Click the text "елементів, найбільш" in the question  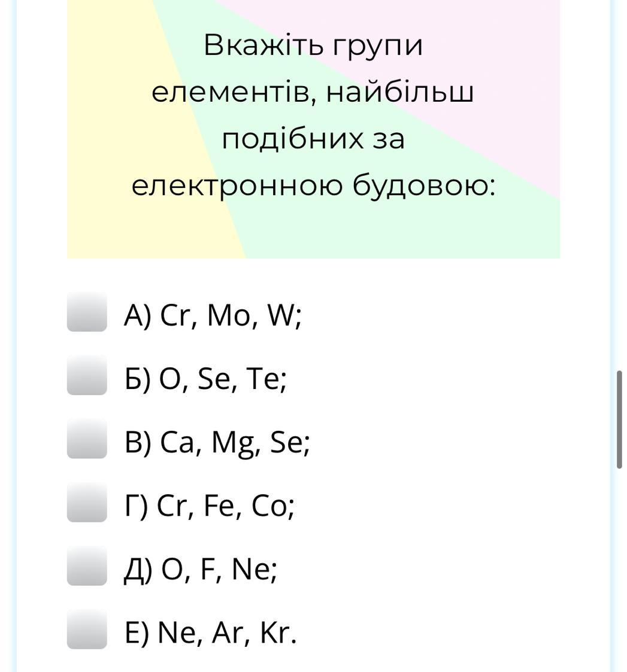click(x=313, y=92)
